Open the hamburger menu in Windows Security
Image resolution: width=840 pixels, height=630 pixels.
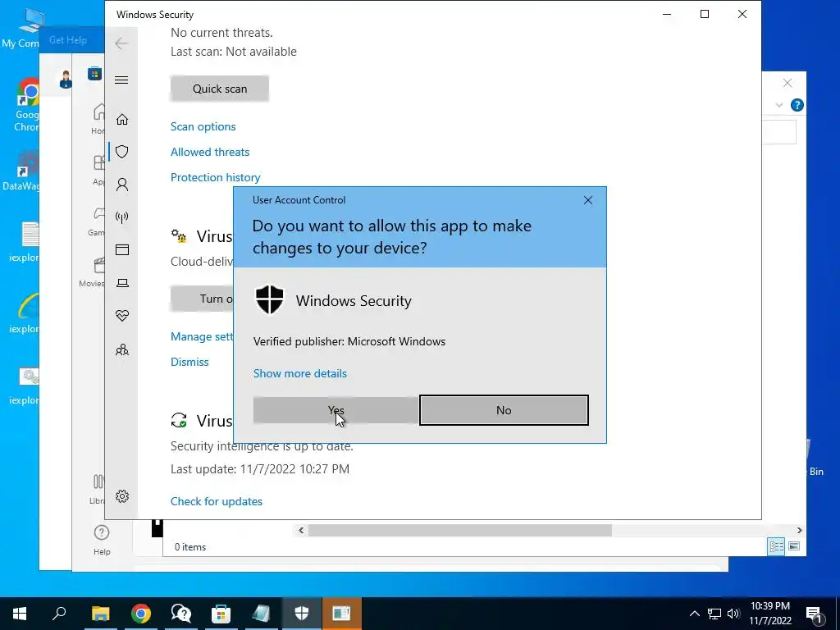point(121,80)
